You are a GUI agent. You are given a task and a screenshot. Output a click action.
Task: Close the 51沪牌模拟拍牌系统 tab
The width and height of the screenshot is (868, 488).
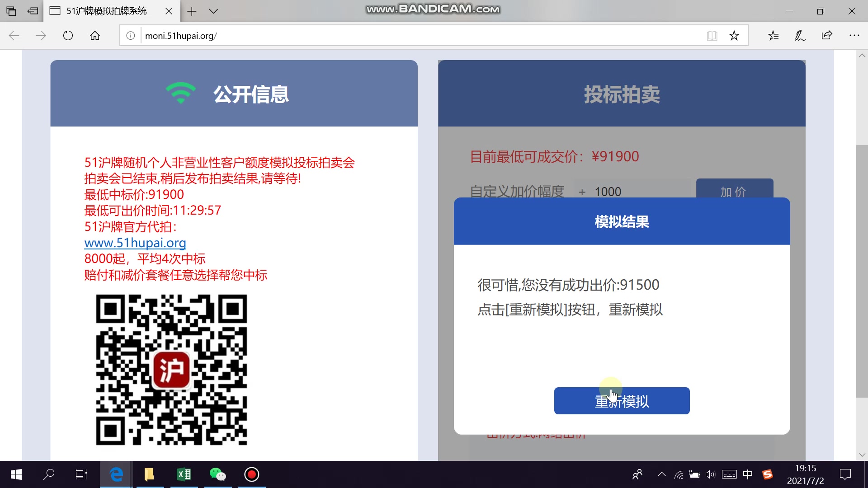(169, 11)
